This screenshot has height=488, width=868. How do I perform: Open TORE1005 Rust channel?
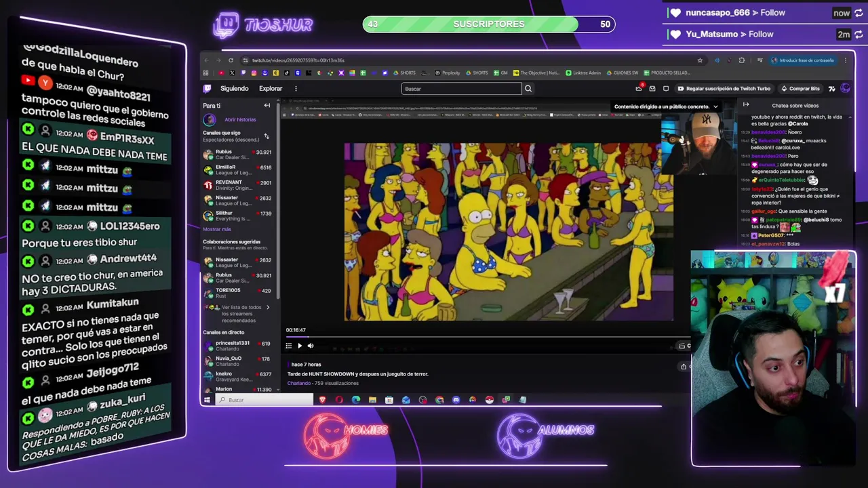point(237,293)
